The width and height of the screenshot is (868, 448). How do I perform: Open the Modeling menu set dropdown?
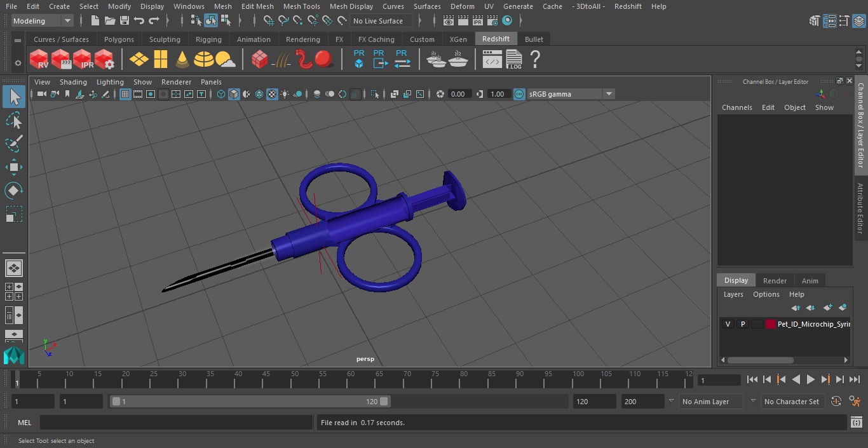(43, 21)
